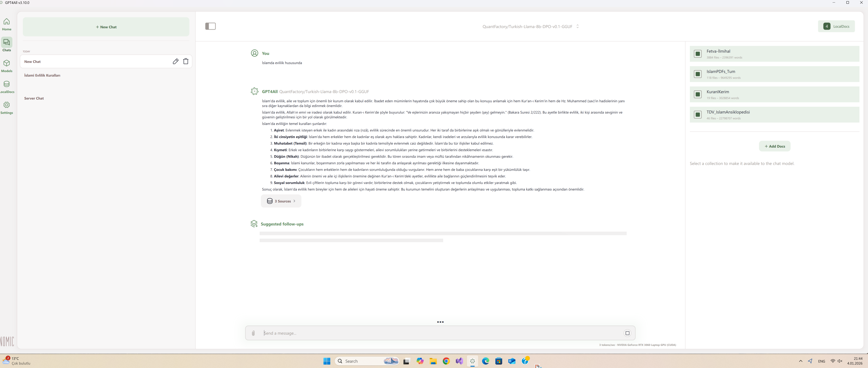Image resolution: width=868 pixels, height=368 pixels.
Task: Click the "Sosyal sorumluluk" bold list heading
Action: tap(289, 183)
